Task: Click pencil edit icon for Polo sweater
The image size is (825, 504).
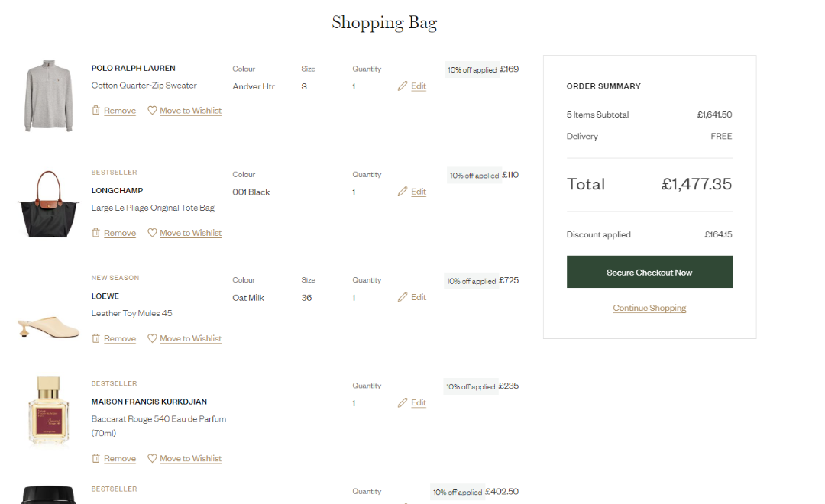Action: [403, 86]
